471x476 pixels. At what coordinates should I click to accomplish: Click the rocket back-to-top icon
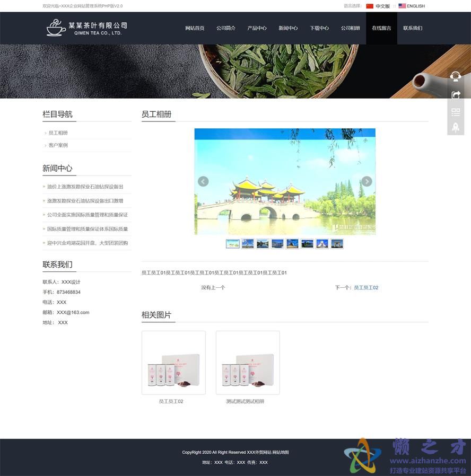(x=455, y=127)
